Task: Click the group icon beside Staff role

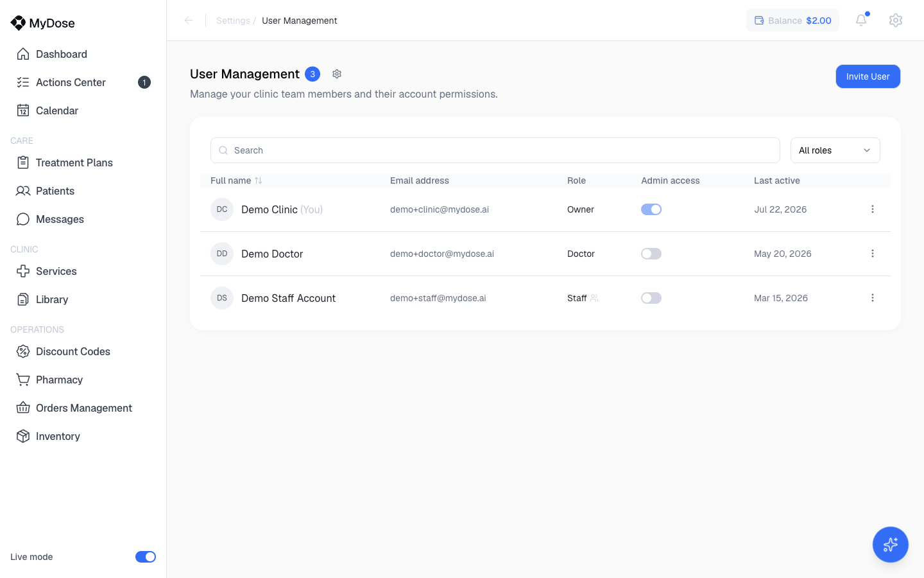Action: [x=594, y=298]
